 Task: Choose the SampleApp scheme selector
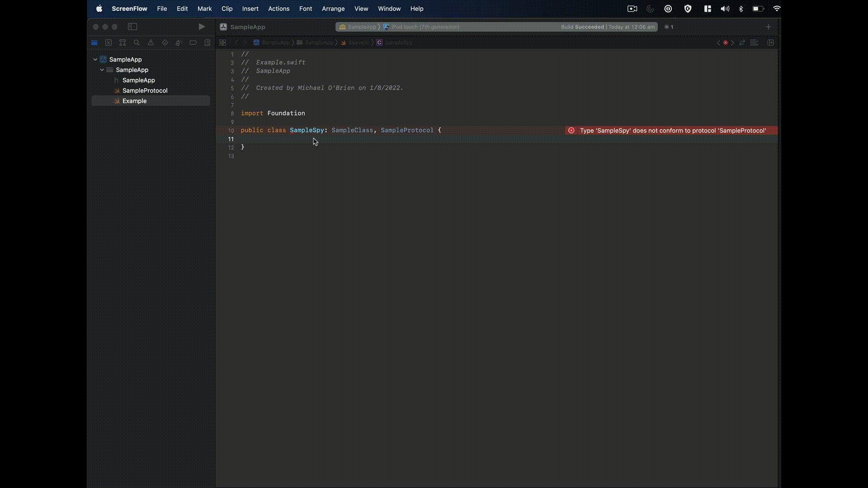[358, 27]
